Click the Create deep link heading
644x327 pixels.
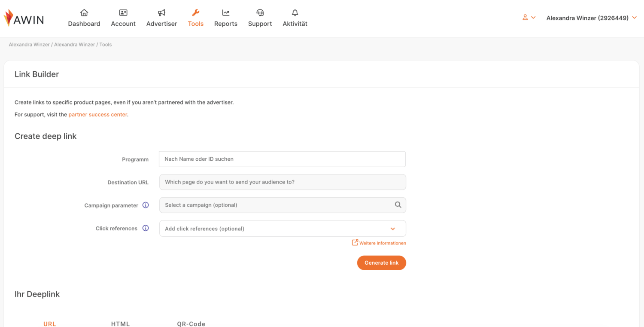click(x=46, y=136)
